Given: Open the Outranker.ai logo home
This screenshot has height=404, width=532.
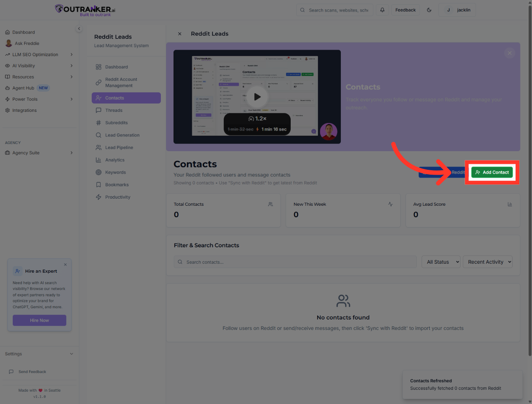Looking at the screenshot, I should 85,10.
